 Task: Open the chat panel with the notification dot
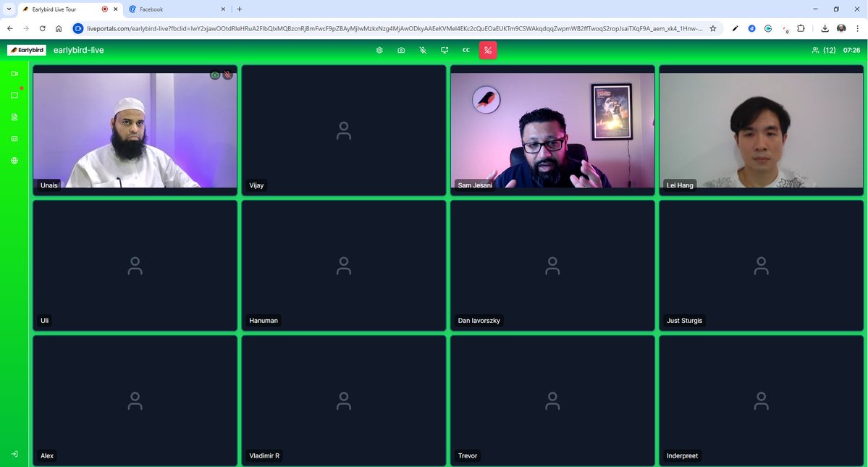(x=14, y=95)
